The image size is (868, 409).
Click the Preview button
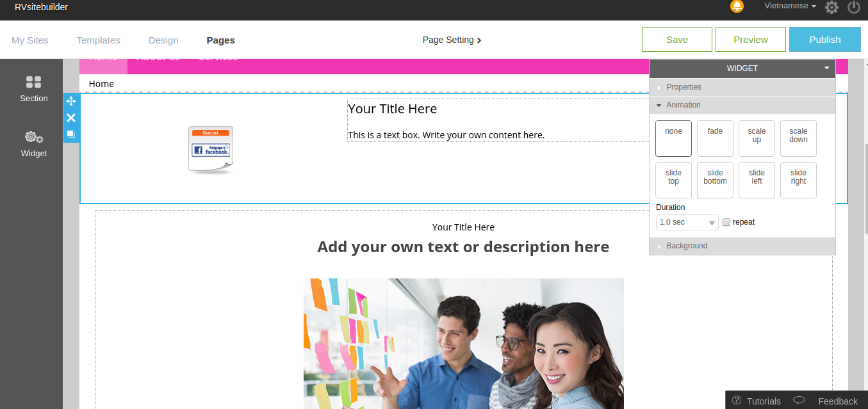(750, 40)
